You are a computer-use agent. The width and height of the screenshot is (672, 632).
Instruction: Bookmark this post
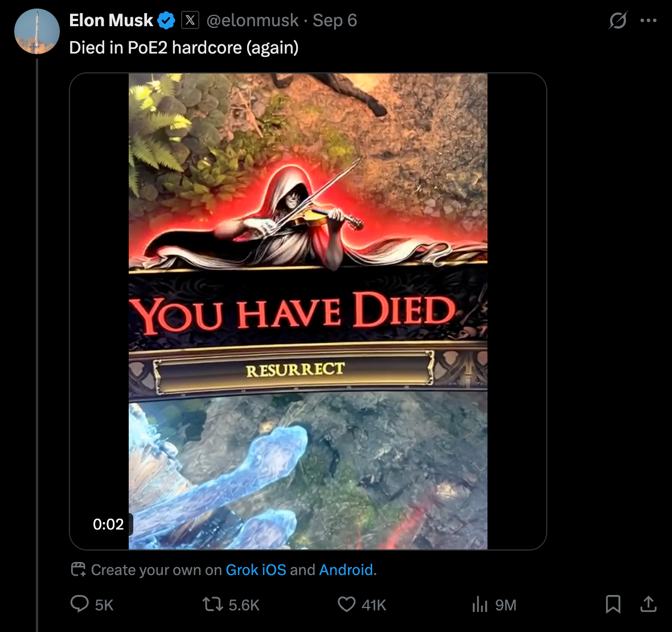tap(613, 604)
